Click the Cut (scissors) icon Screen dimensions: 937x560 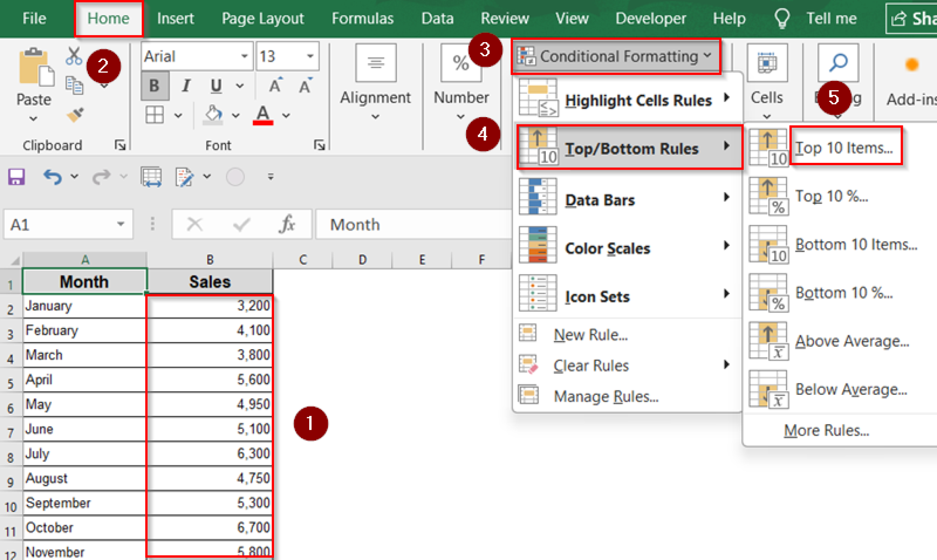coord(74,55)
